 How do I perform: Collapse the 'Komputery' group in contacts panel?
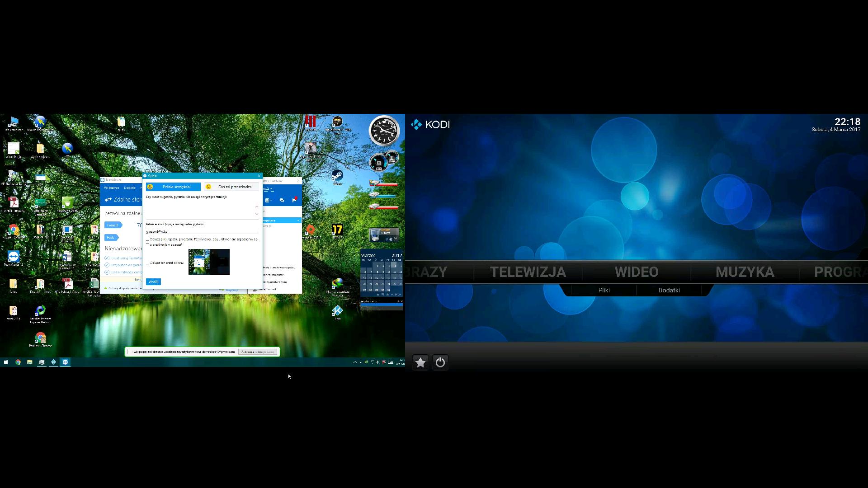pyautogui.click(x=298, y=220)
